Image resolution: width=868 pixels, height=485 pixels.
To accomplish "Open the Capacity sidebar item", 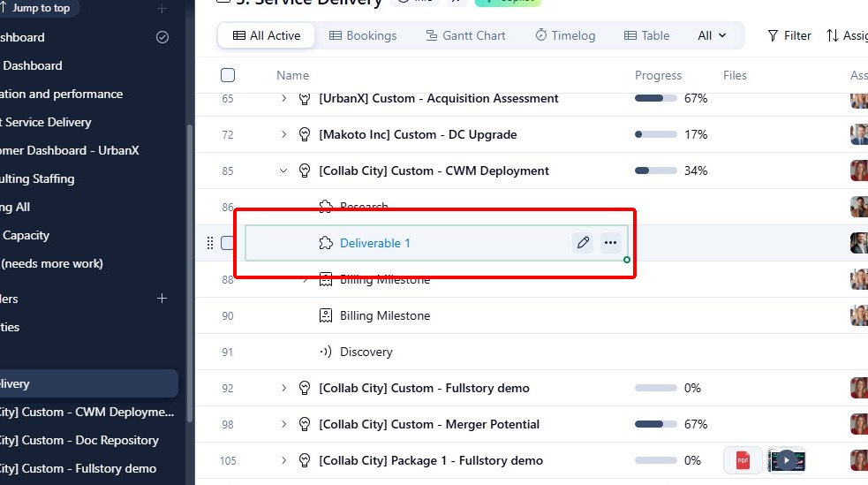I will click(x=26, y=235).
